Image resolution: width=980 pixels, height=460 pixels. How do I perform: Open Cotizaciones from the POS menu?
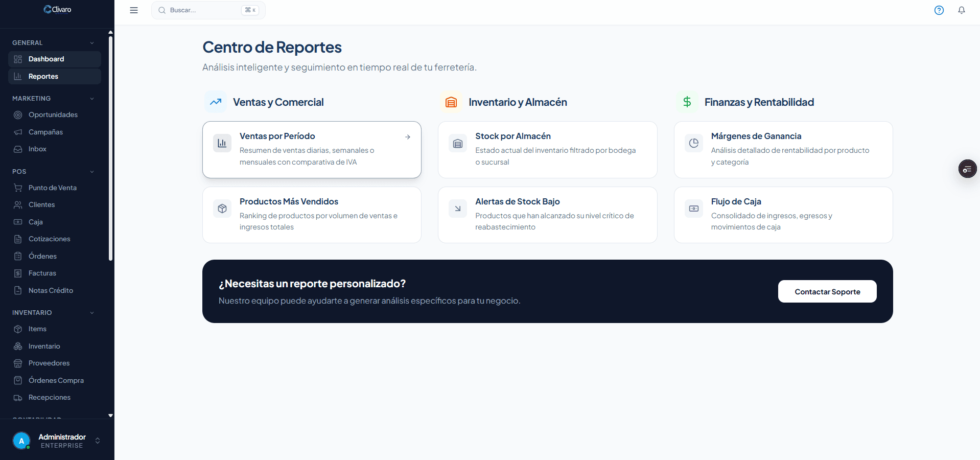(50, 239)
